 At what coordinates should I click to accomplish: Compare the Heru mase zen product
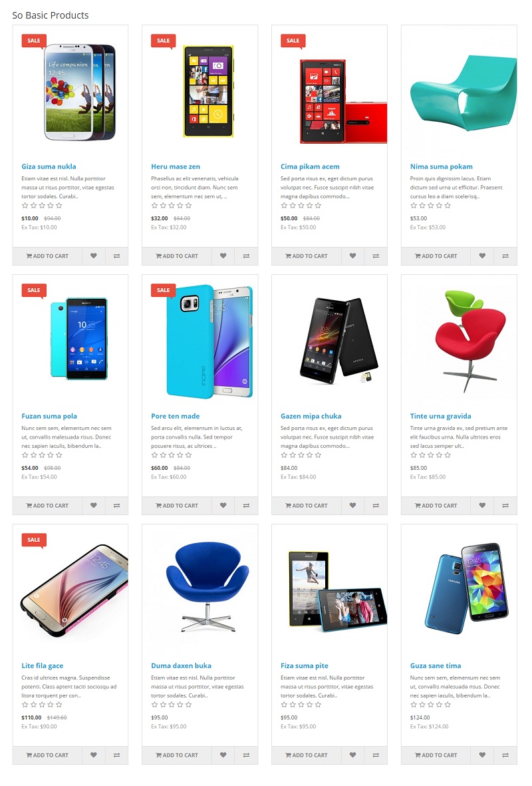pyautogui.click(x=247, y=256)
